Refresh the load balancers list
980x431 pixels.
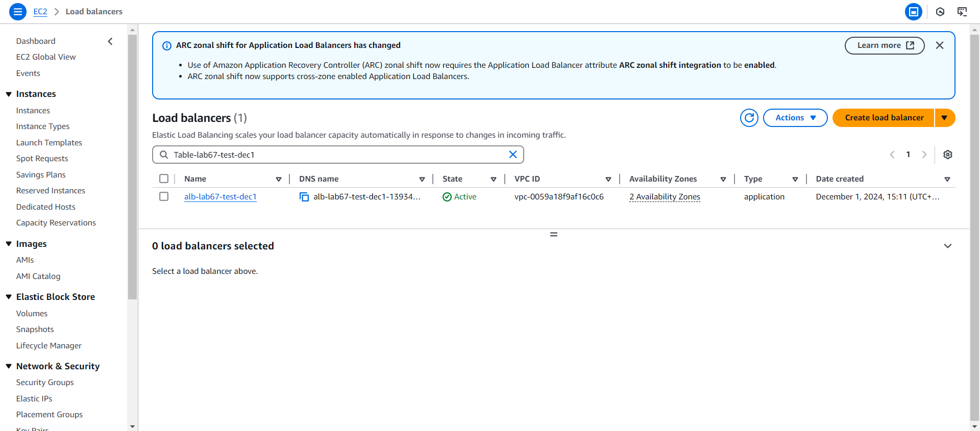[x=749, y=118]
